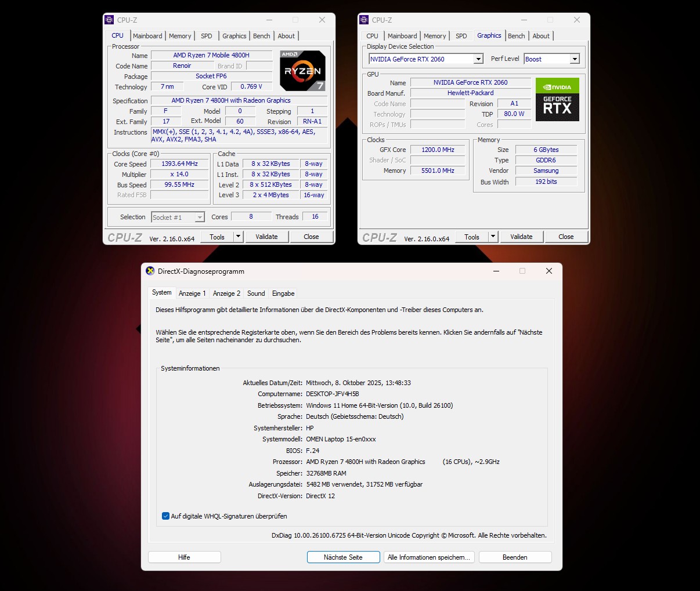Select the Sound tab in DirectX diagnostics
Viewport: 700px width, 591px height.
pos(256,293)
